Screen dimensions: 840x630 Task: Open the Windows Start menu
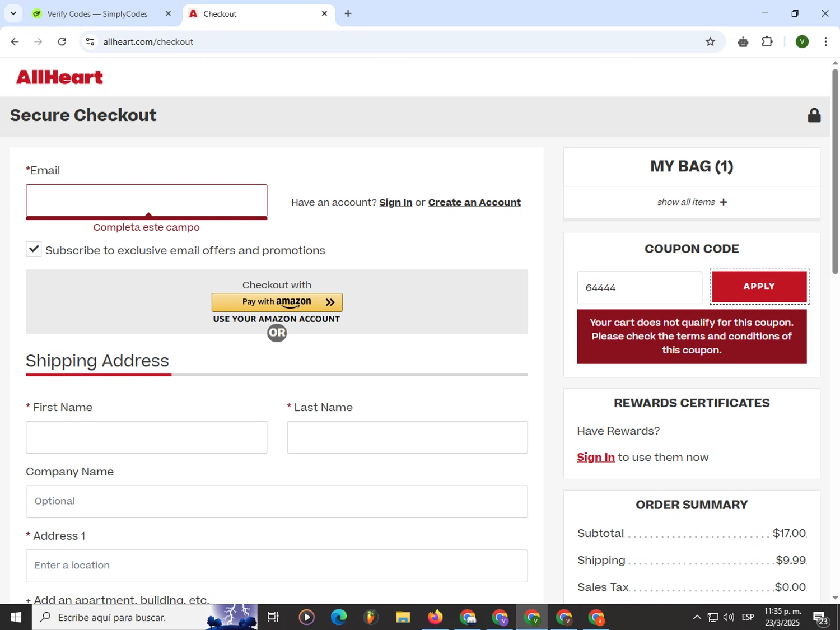(16, 617)
